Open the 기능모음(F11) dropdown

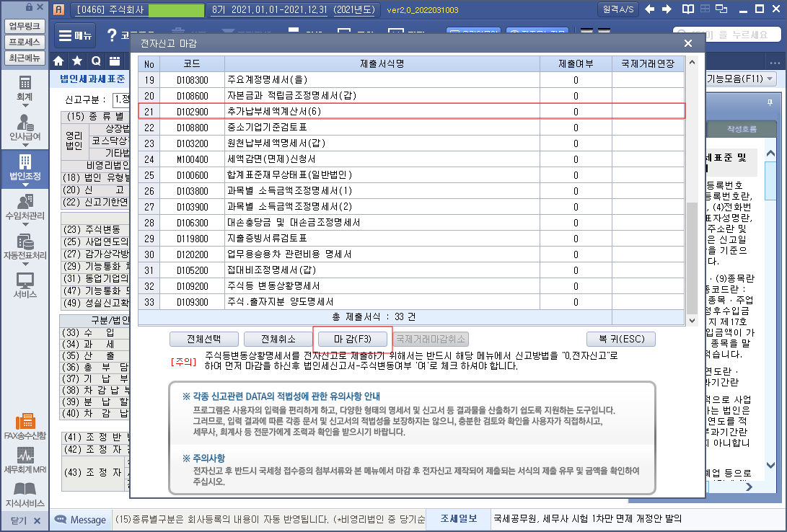click(742, 79)
